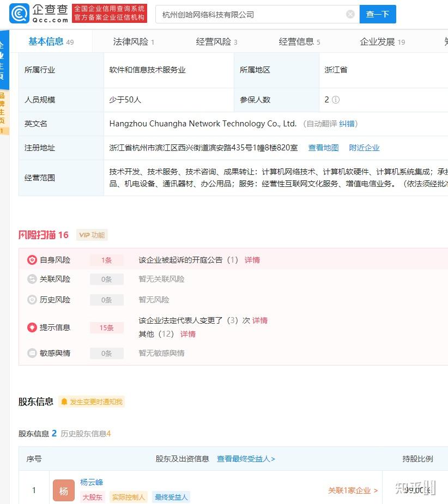Click the bell icon in change notification
The image size is (448, 504).
[64, 402]
